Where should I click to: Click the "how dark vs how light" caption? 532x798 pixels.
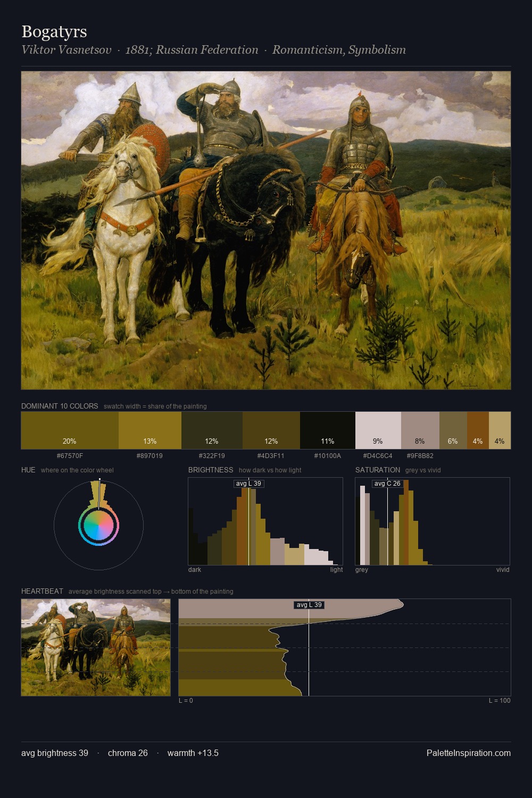(270, 470)
